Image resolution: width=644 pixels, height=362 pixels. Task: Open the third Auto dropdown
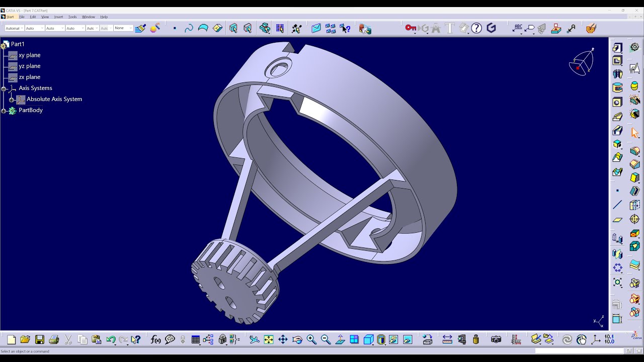pos(55,28)
